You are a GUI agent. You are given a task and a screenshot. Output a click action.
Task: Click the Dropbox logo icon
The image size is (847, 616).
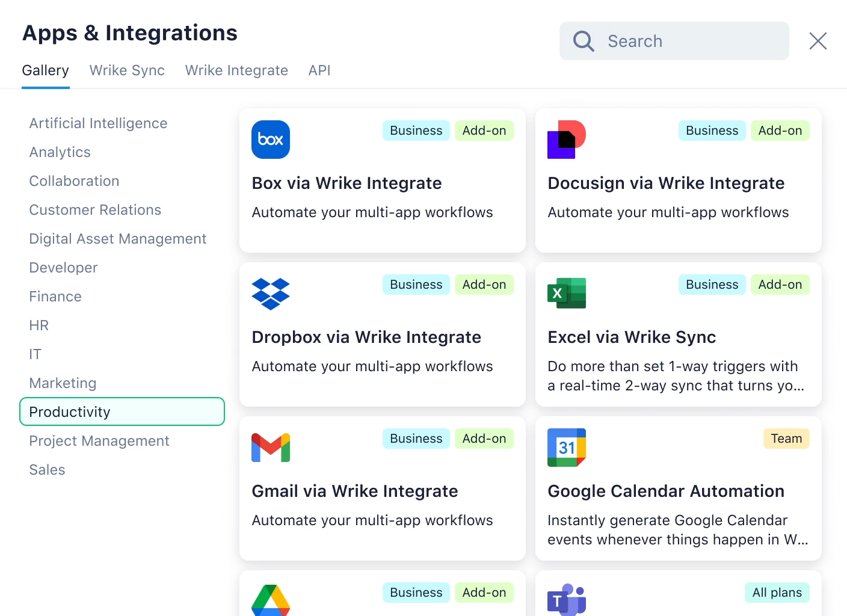[x=271, y=294]
